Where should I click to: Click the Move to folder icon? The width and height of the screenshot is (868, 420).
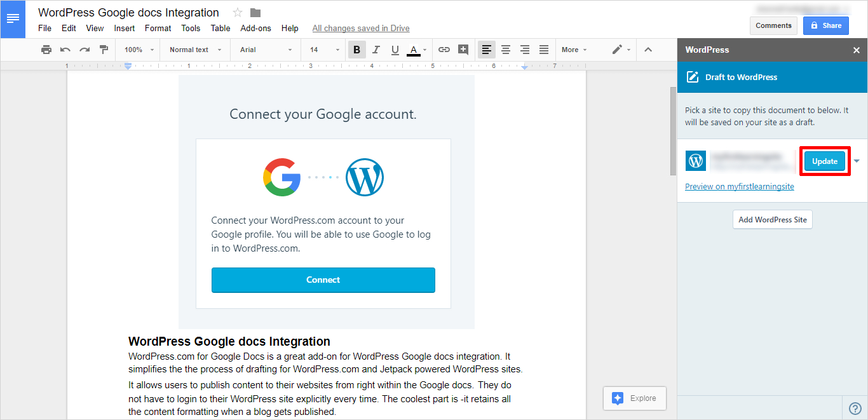click(x=255, y=13)
